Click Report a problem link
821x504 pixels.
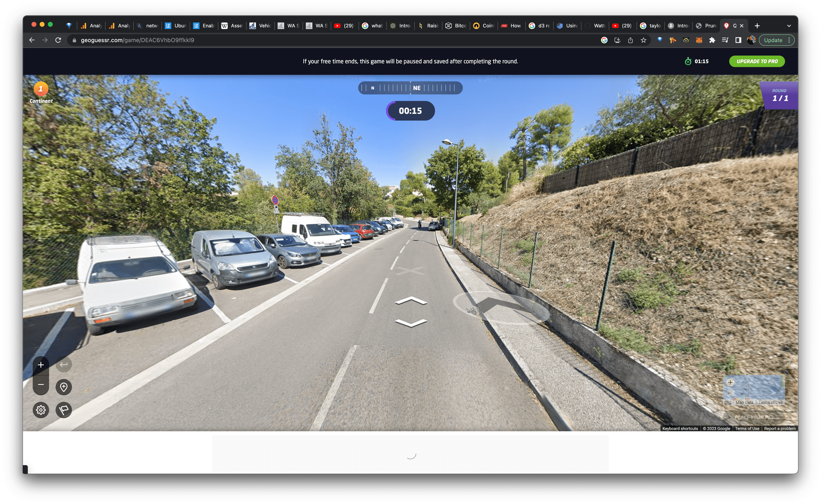pyautogui.click(x=779, y=428)
